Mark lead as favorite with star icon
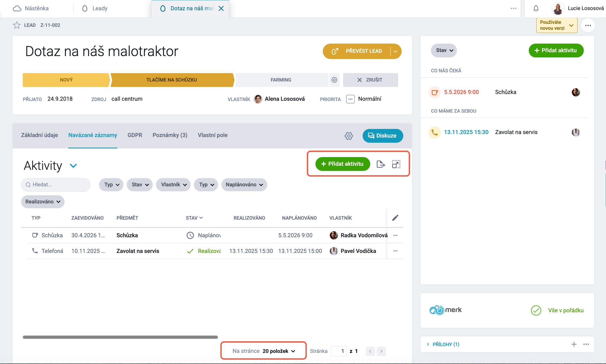Viewport: 606px width, 364px height. pyautogui.click(x=17, y=25)
